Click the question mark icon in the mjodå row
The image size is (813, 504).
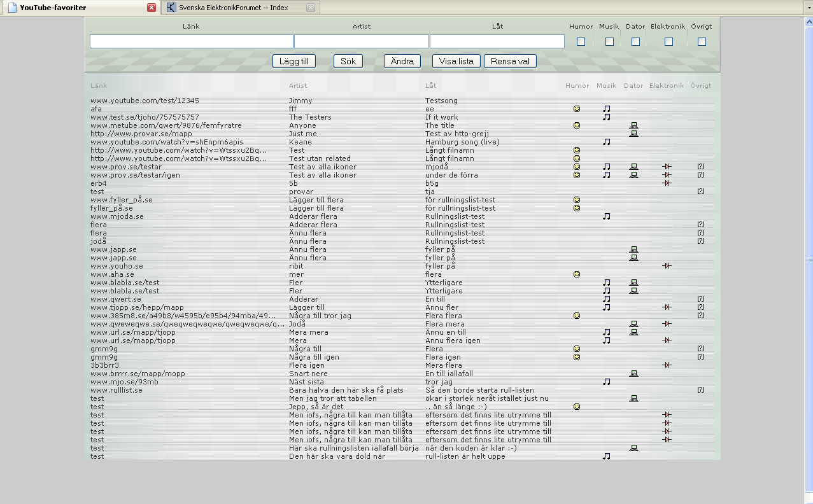(700, 167)
